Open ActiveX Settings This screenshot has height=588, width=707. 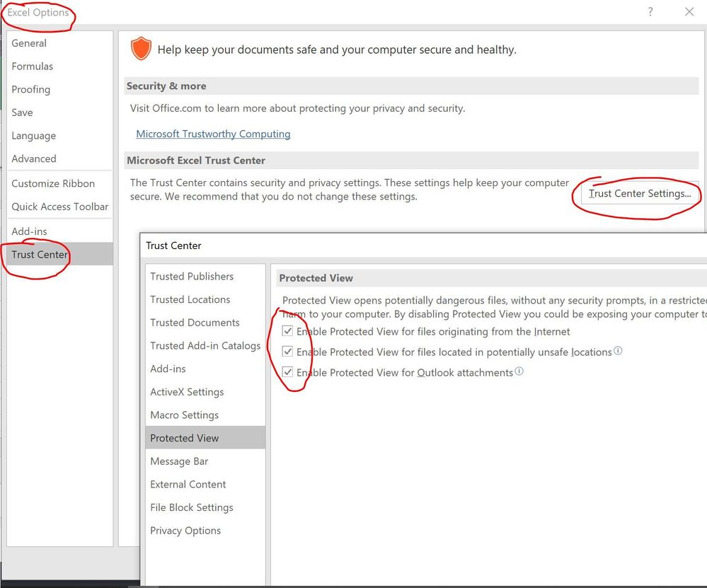pos(205,392)
